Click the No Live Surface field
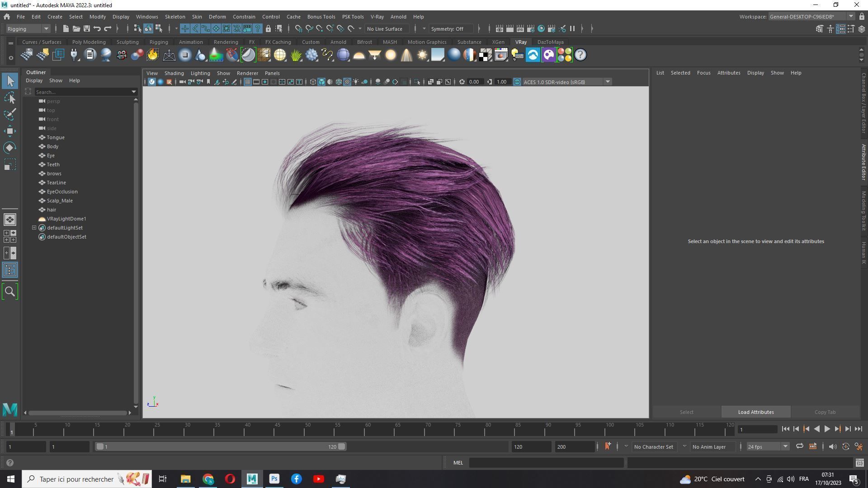This screenshot has height=488, width=868. pos(387,28)
